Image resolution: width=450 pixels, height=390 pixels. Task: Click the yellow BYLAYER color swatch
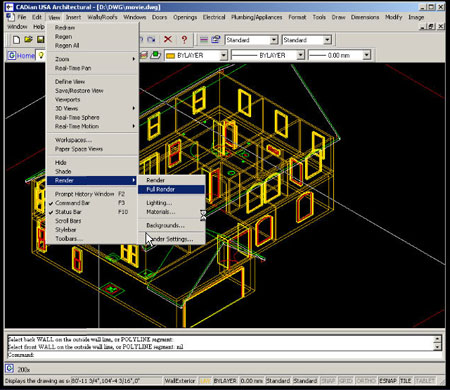(x=170, y=56)
